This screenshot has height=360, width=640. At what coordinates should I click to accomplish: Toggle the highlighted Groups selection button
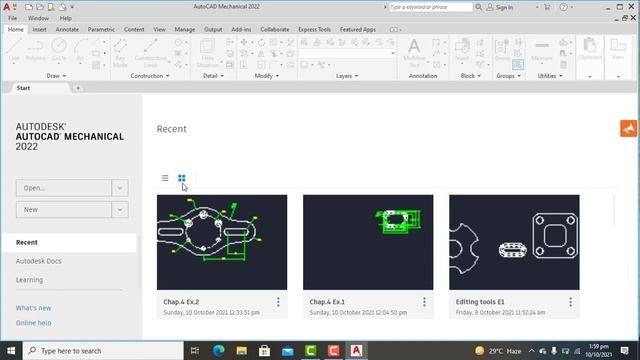[x=518, y=64]
